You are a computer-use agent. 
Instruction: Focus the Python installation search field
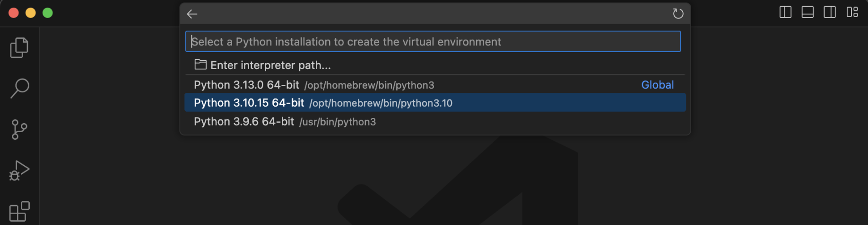(433, 42)
